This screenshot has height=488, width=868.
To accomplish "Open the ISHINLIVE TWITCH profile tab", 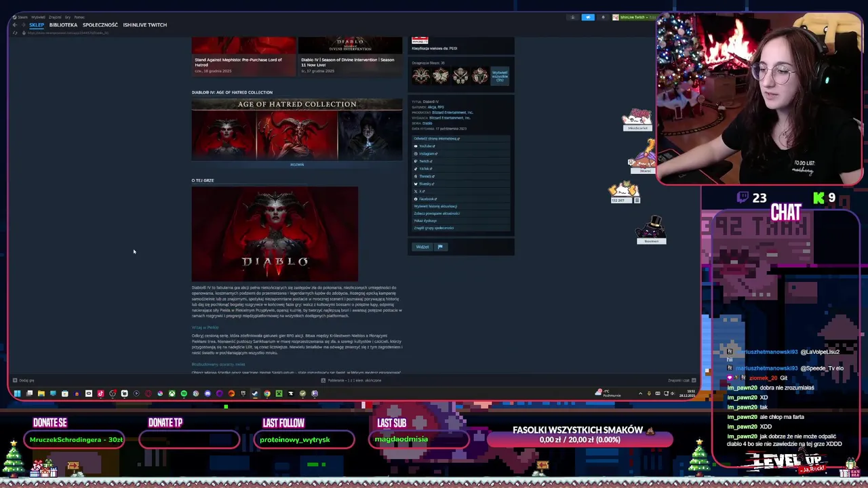I will [x=144, y=25].
